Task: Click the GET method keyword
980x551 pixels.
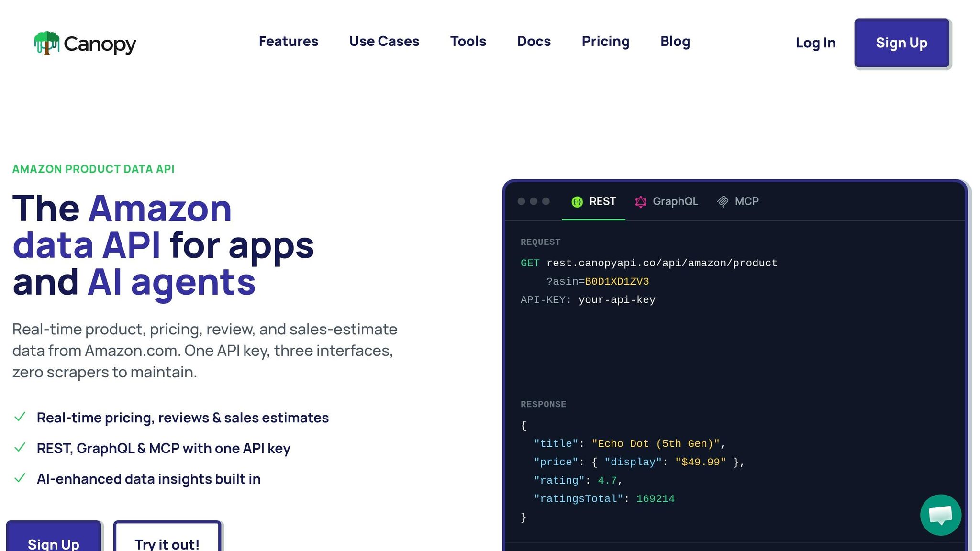Action: [x=530, y=264]
